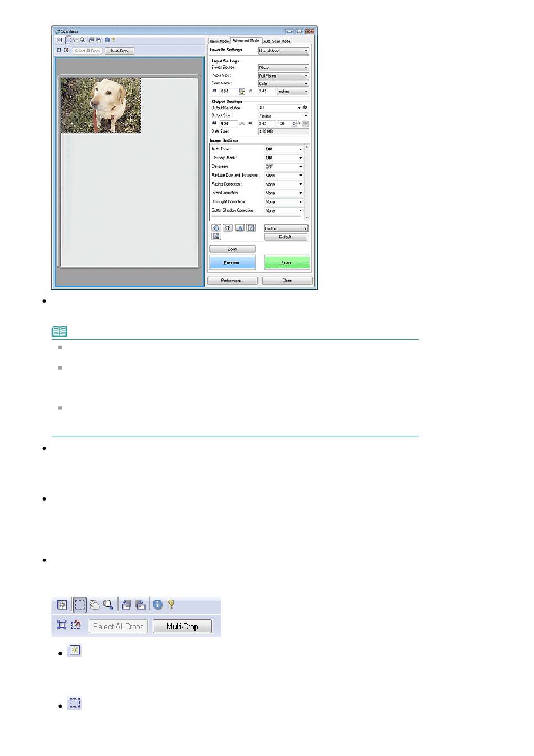Click the blue Preview button
The width and height of the screenshot is (534, 756).
[232, 263]
